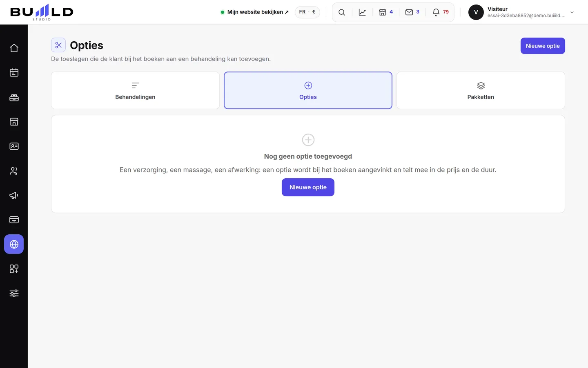Screen dimensions: 588x368
Task: Open the bell notifications showing 79
Action: click(x=441, y=12)
